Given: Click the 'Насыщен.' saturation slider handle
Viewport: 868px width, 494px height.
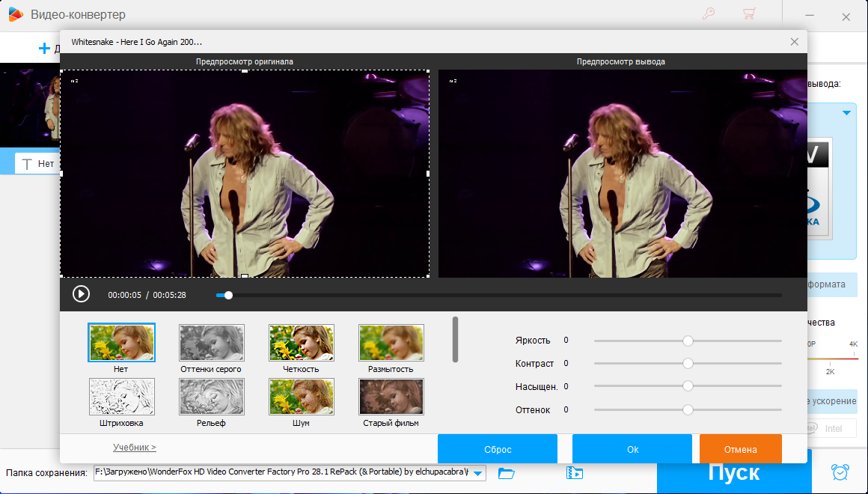Looking at the screenshot, I should point(688,387).
